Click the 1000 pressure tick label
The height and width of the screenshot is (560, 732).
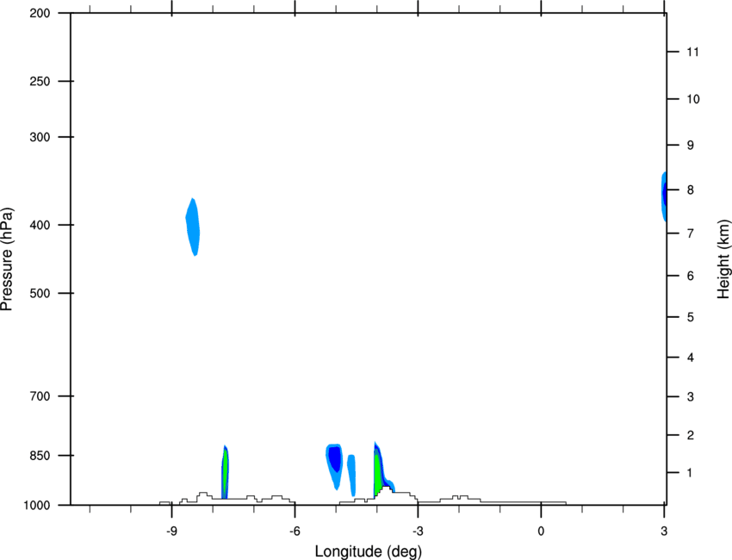click(36, 506)
